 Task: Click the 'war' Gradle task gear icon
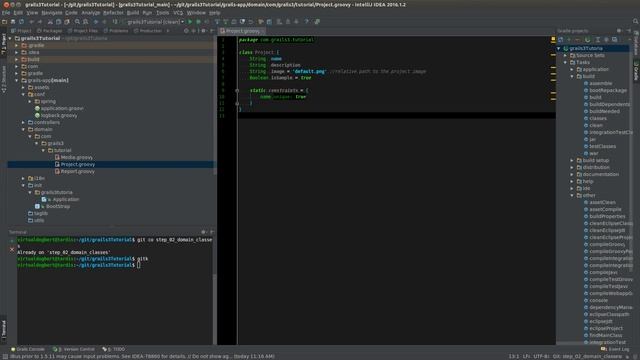point(586,153)
